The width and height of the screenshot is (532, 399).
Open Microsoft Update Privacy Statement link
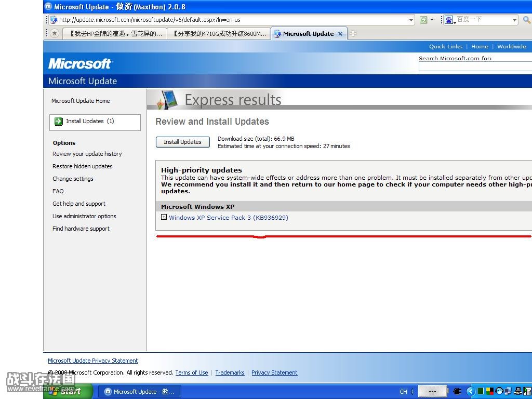(x=92, y=361)
